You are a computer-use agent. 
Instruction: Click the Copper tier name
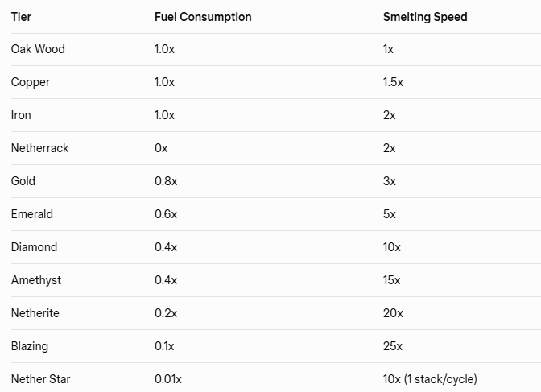[x=31, y=82]
